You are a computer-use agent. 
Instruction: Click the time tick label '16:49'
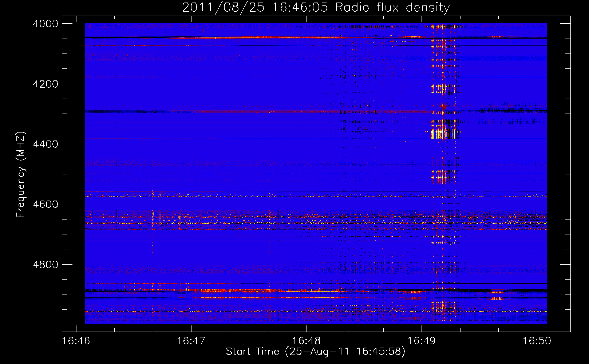click(422, 341)
